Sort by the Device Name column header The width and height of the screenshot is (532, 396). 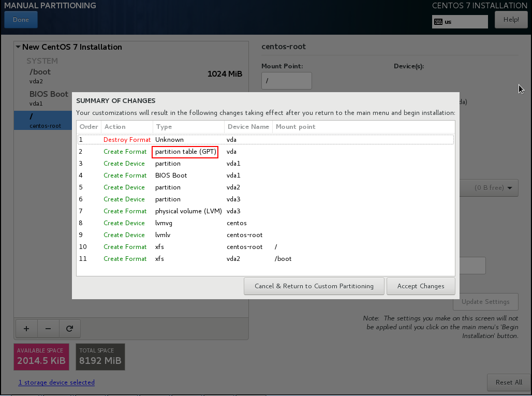248,127
